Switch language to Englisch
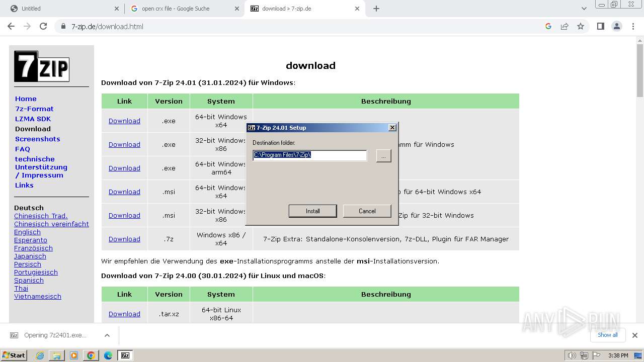 pos(27,232)
